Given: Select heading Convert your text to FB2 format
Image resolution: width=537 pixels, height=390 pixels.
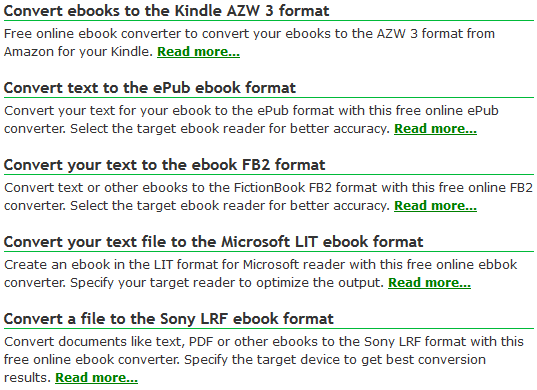Looking at the screenshot, I should coord(164,165).
